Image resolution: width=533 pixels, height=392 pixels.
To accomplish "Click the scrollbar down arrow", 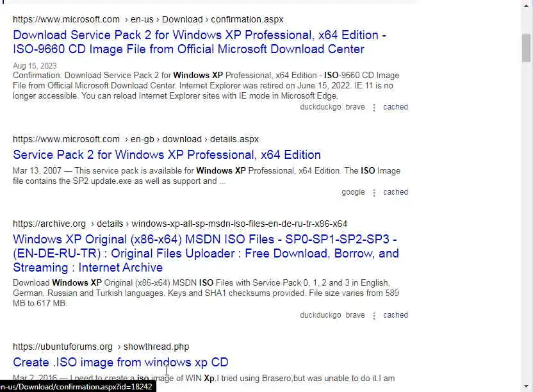I will [x=526, y=387].
